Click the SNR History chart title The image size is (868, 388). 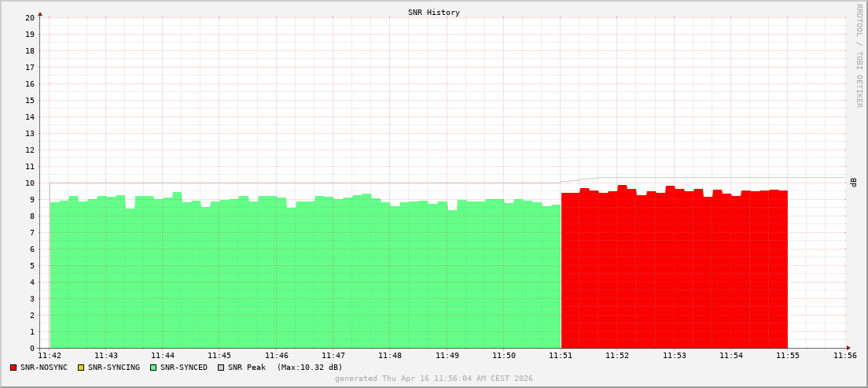coord(434,13)
